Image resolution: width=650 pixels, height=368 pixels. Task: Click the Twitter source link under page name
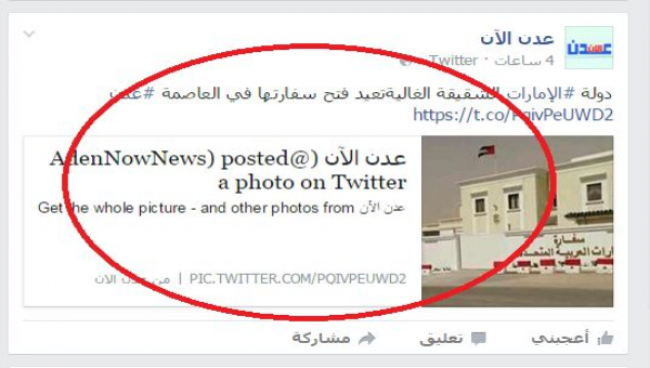pos(454,61)
